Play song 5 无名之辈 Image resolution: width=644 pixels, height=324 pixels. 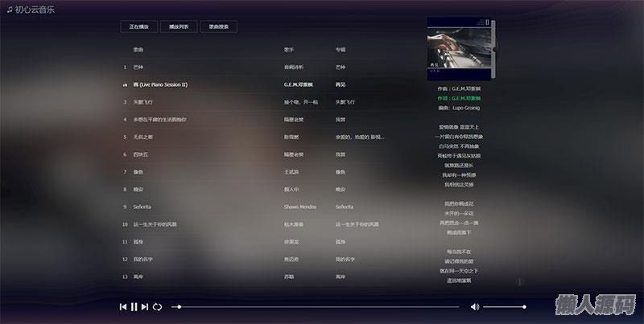(x=143, y=137)
